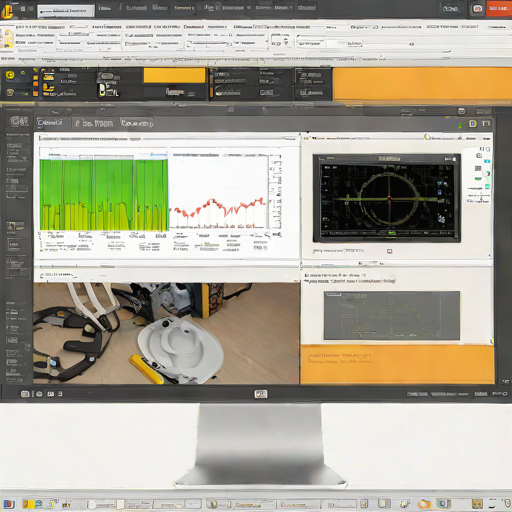Viewport: 512px width, 512px height.
Task: Click the camera icon beside the red button
Action: tap(477, 9)
